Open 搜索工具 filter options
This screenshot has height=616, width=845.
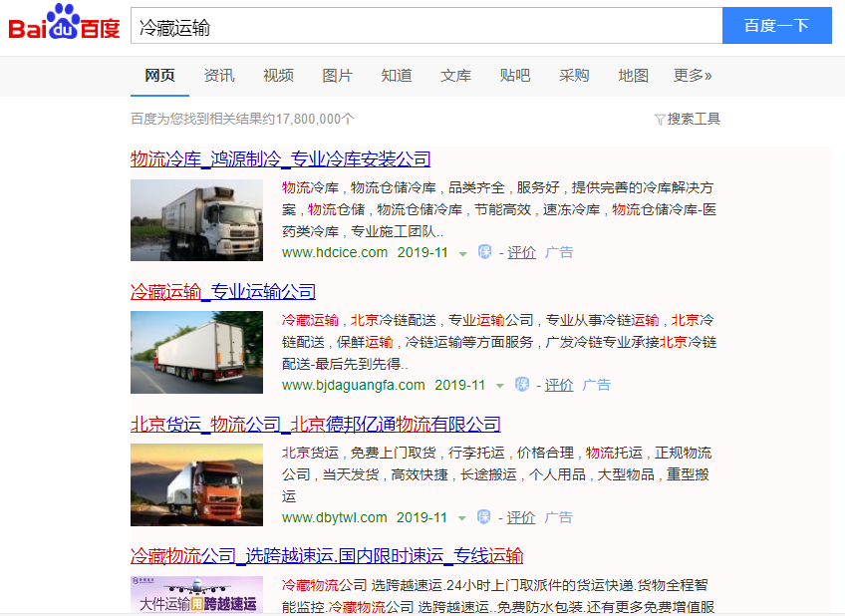pyautogui.click(x=694, y=119)
